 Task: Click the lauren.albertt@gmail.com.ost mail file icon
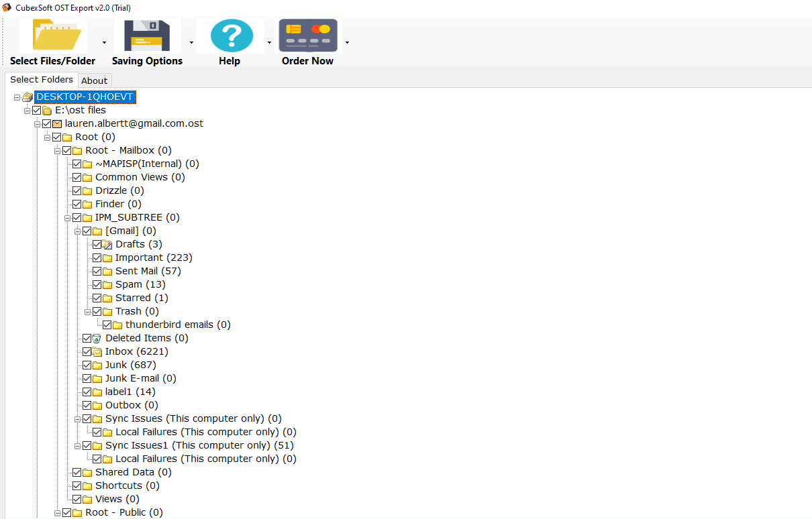coord(58,123)
